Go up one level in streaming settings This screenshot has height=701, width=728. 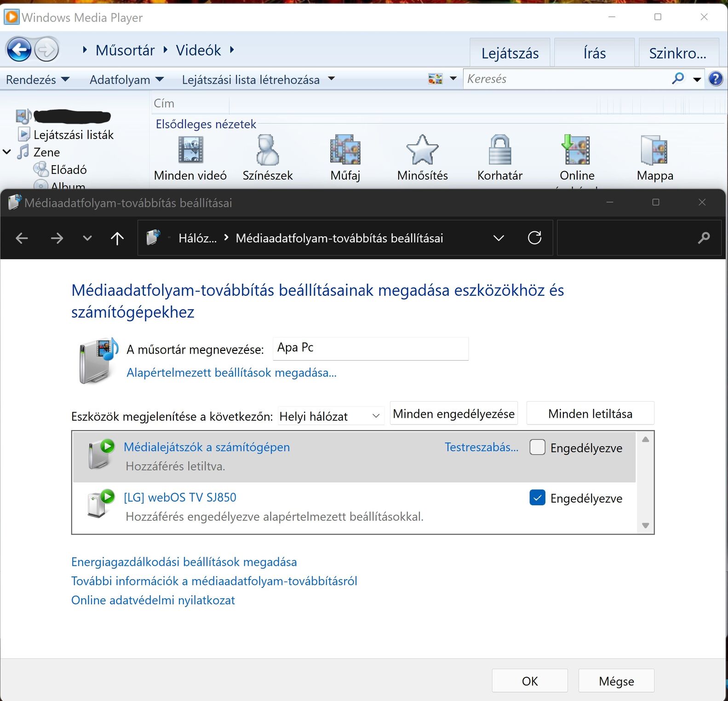pyautogui.click(x=117, y=238)
